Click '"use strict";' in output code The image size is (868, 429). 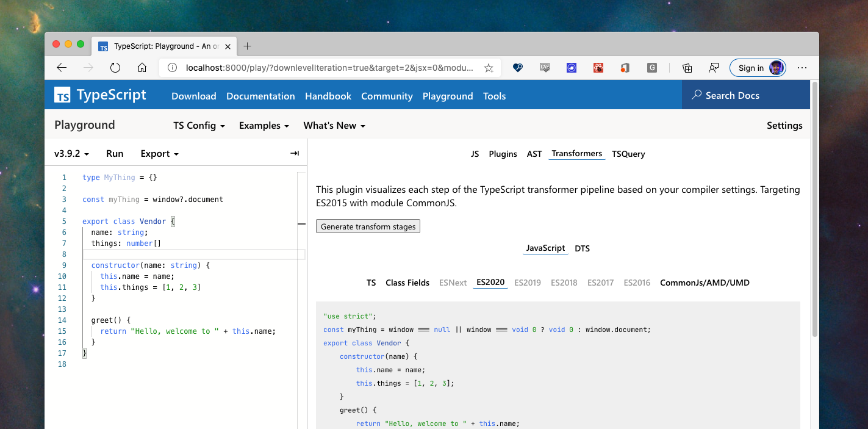(350, 316)
